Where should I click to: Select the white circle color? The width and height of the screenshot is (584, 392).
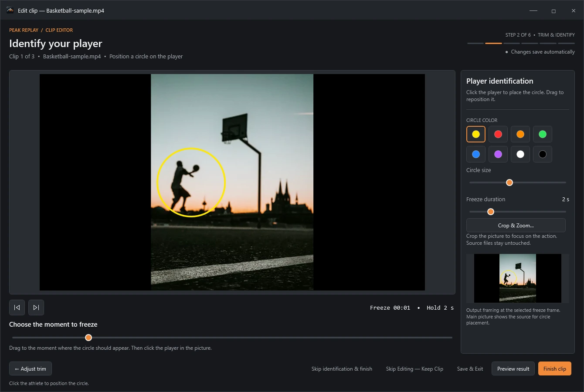(x=520, y=154)
